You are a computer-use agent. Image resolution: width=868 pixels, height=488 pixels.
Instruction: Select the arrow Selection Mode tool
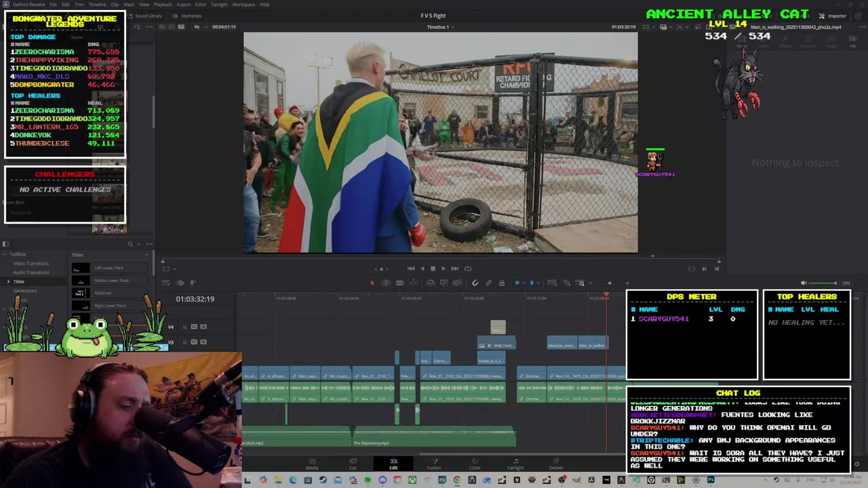[x=372, y=283]
